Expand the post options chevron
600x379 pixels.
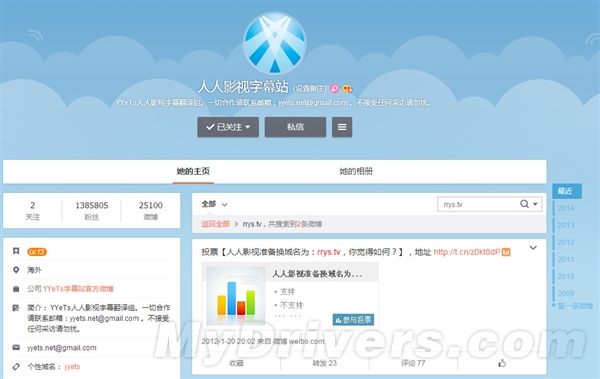[533, 248]
